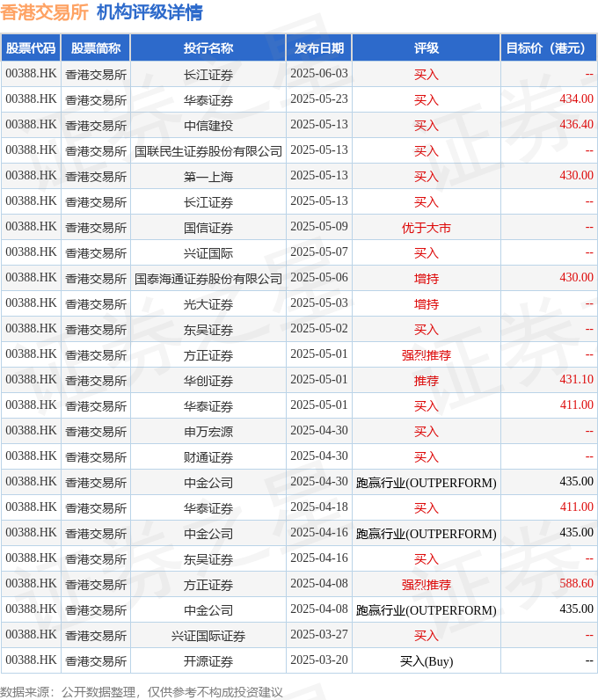Image resolution: width=598 pixels, height=700 pixels.
Task: Click the 兴证国际 cell dated 2025-05-07
Action: [x=208, y=253]
